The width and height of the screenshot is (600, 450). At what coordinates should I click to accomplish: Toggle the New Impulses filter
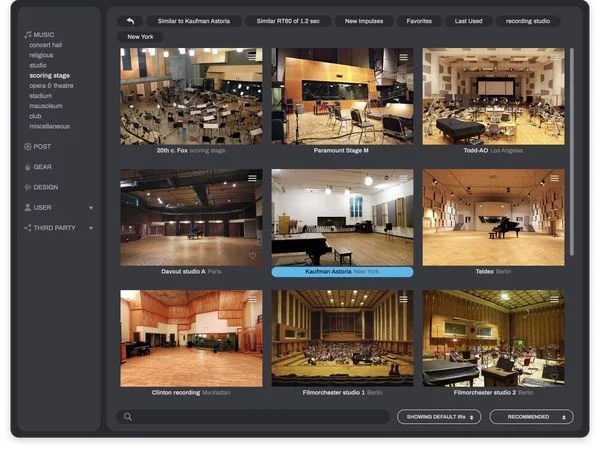coord(363,20)
